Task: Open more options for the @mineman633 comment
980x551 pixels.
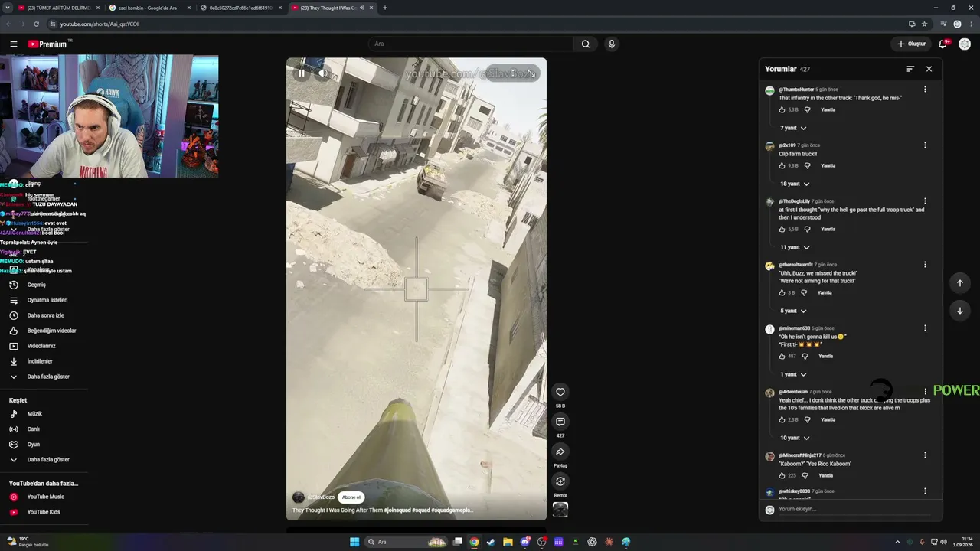Action: click(x=925, y=328)
